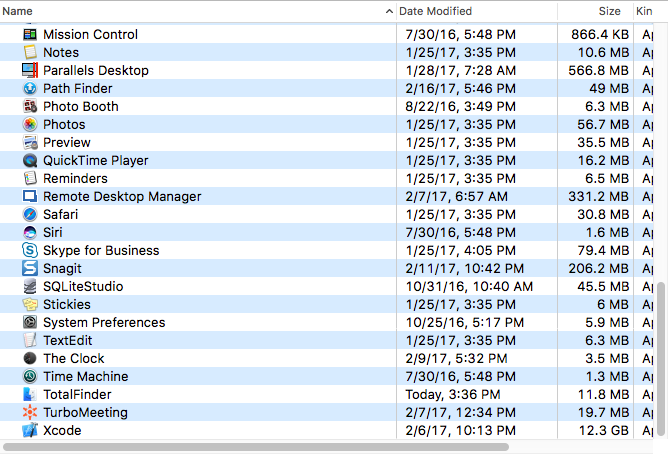Select the SQLiteStudio icon
The image size is (668, 454).
(x=30, y=287)
